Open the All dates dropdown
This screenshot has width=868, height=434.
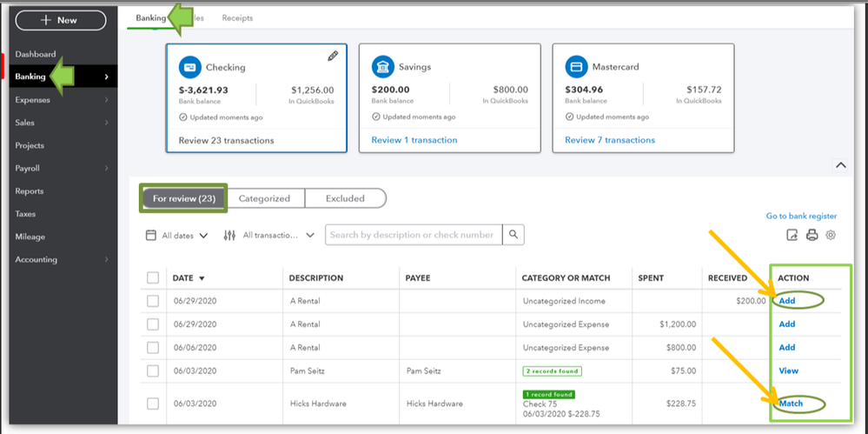click(x=177, y=235)
